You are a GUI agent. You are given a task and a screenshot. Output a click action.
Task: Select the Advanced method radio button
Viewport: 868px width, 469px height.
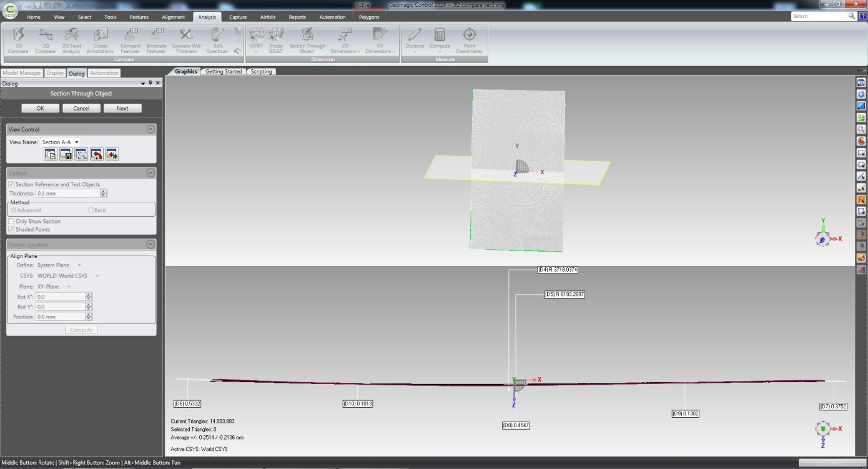14,210
